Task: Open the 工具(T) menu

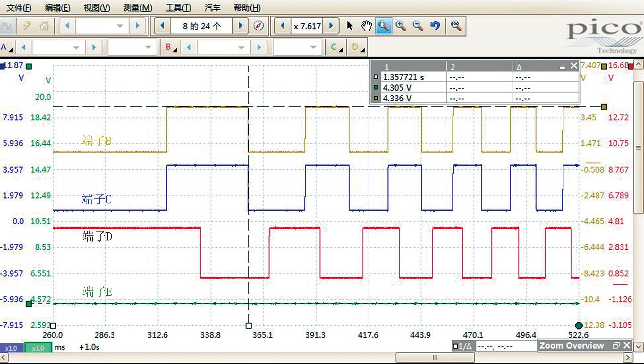Action: [178, 8]
